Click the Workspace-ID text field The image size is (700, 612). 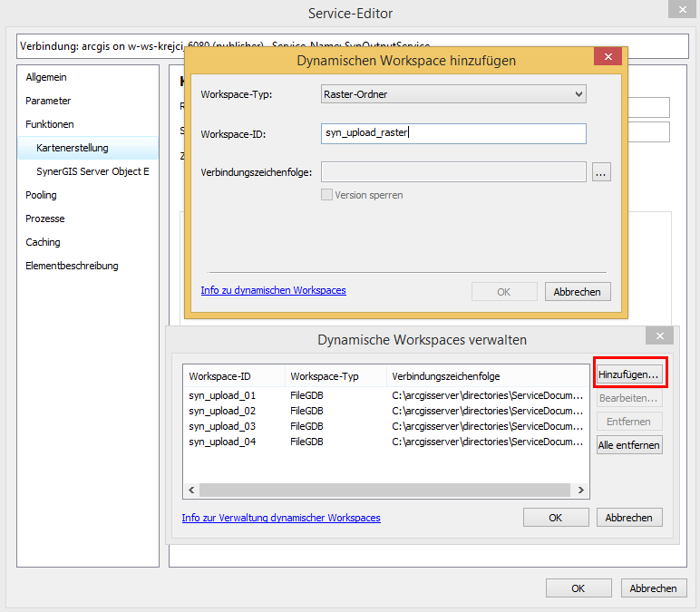click(453, 133)
